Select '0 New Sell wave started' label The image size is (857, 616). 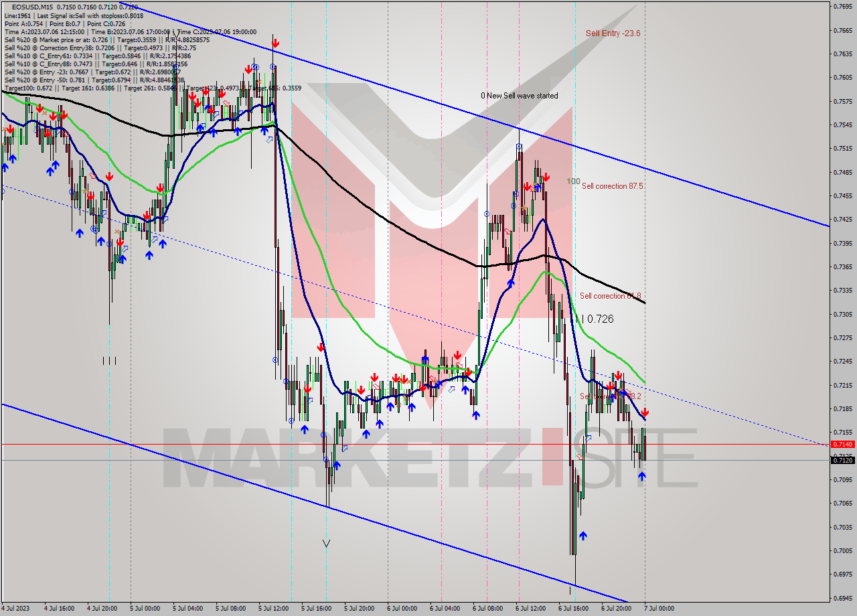point(519,96)
